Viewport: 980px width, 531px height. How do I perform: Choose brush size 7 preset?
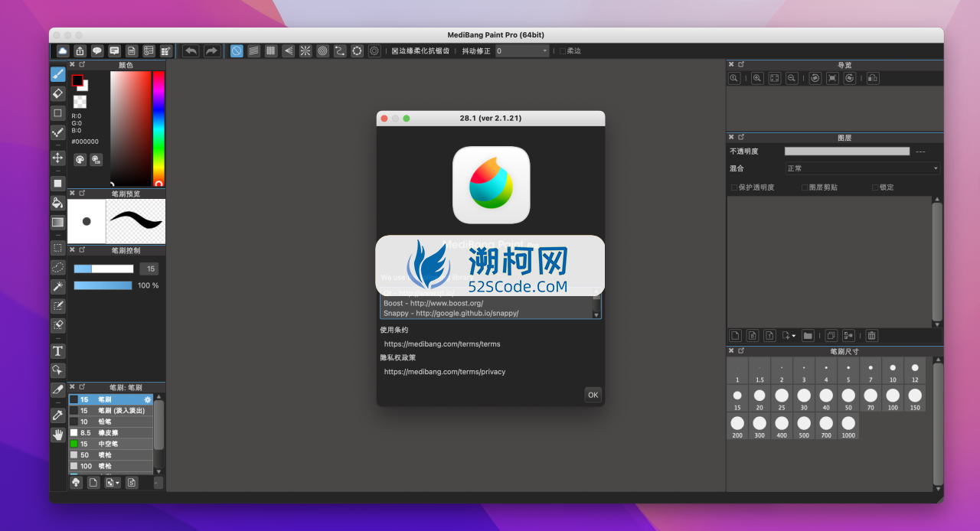point(871,371)
